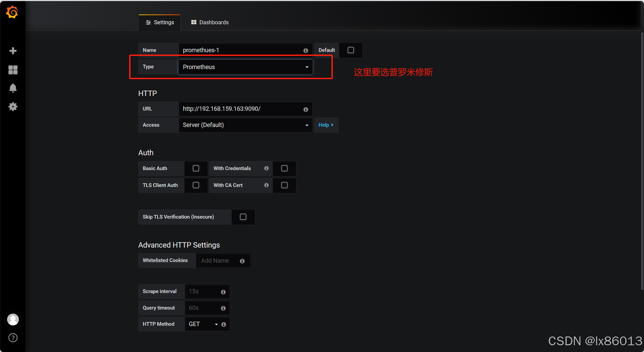Screen dimensions: 644x352
Task: Switch to the Settings tab
Action: 159,23
